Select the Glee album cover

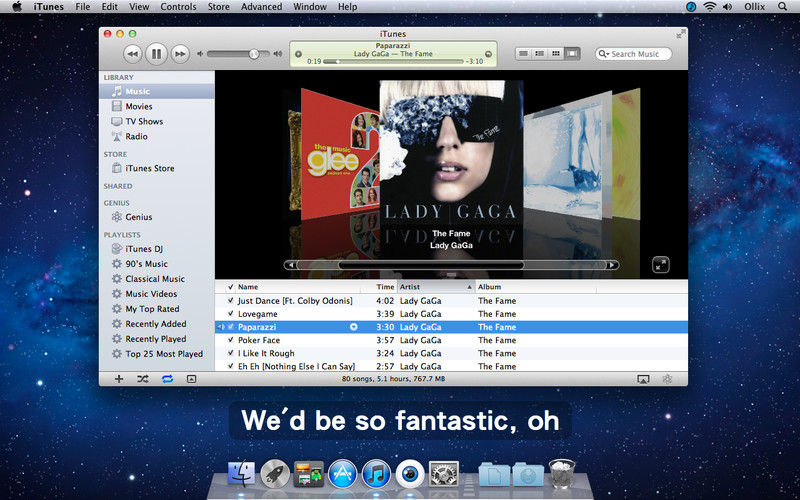click(340, 156)
